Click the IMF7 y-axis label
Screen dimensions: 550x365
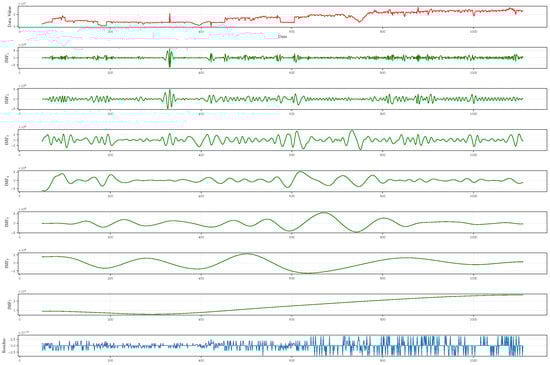tap(8, 304)
